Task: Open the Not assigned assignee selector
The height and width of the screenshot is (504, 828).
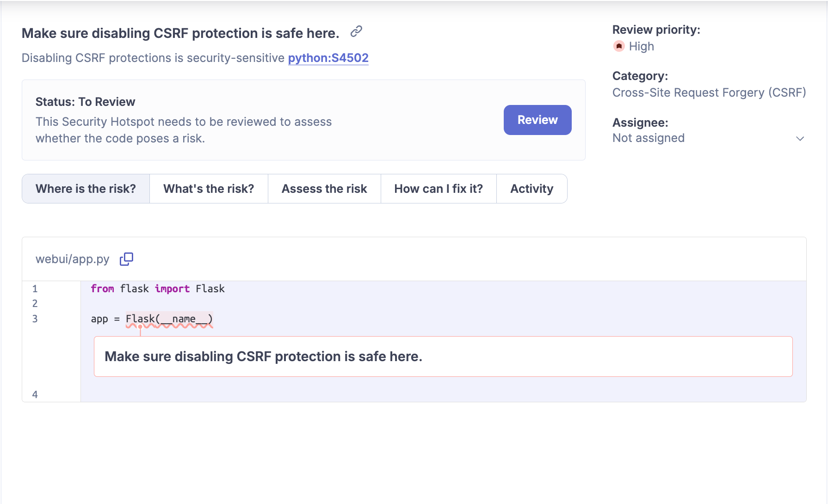Action: 649,138
